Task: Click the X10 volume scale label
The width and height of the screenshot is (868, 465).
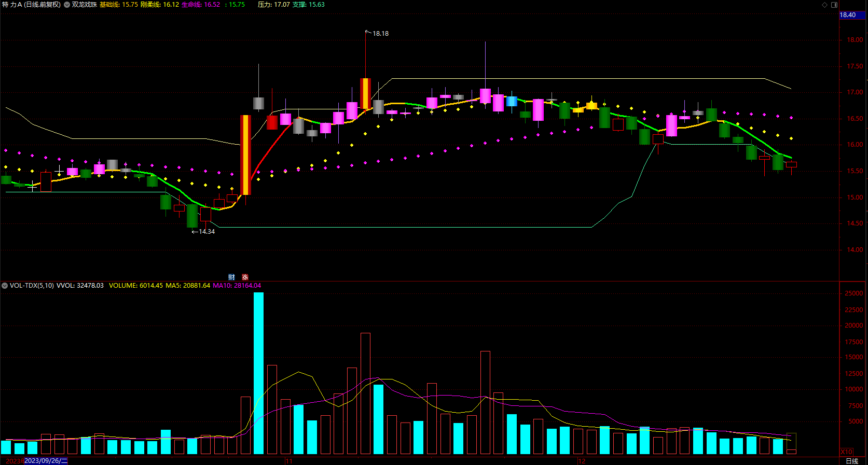Action: pos(846,452)
